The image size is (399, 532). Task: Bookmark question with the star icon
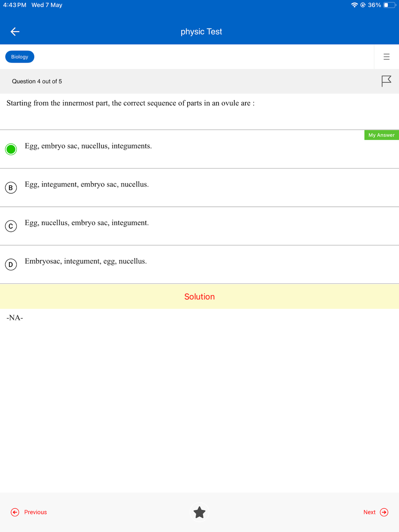click(199, 512)
